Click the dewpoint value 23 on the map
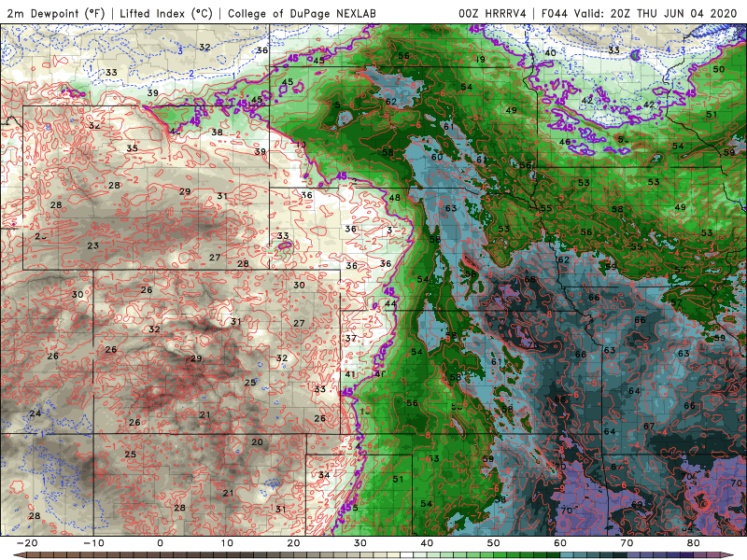 tap(92, 245)
